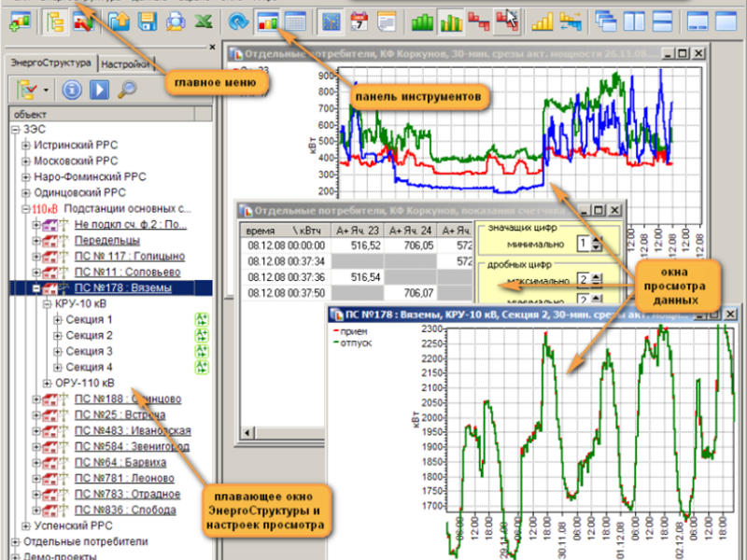Image resolution: width=747 pixels, height=560 pixels.
Task: Tile windows stacked with the two-row icon
Action: pyautogui.click(x=662, y=21)
